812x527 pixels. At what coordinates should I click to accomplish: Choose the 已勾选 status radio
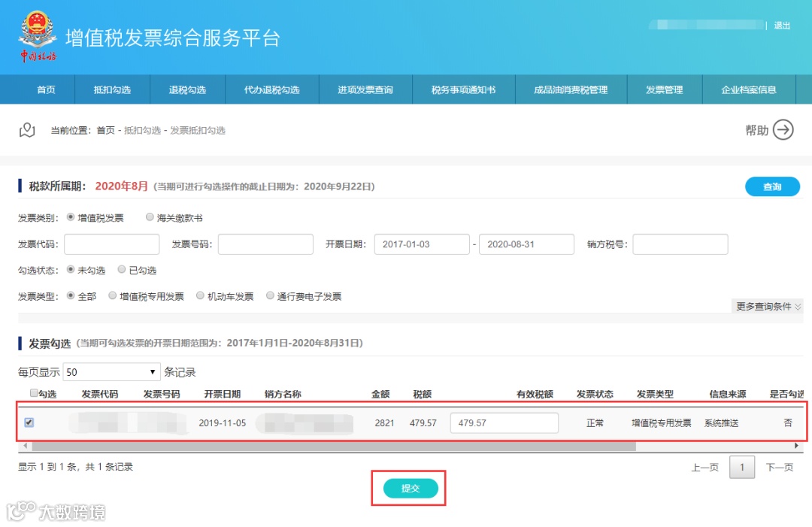pos(122,270)
